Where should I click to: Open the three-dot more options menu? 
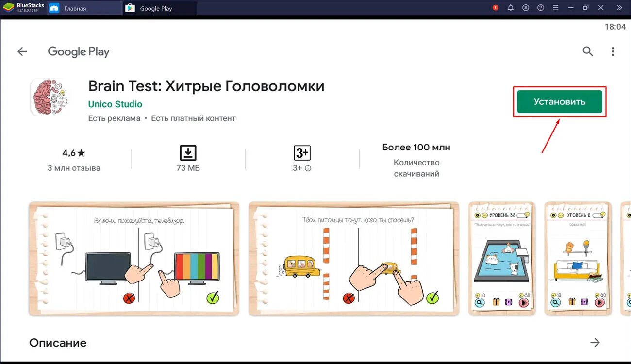tap(613, 51)
